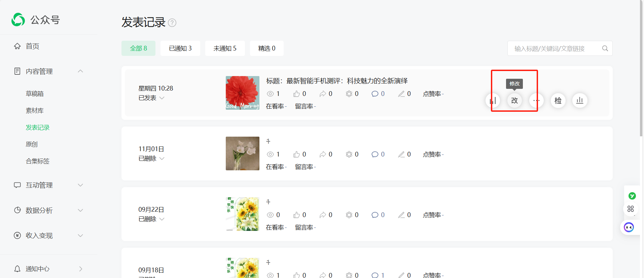Click share arrow icon in 09月22日 row
Viewport: 644px width, 278px height.
tap(323, 215)
